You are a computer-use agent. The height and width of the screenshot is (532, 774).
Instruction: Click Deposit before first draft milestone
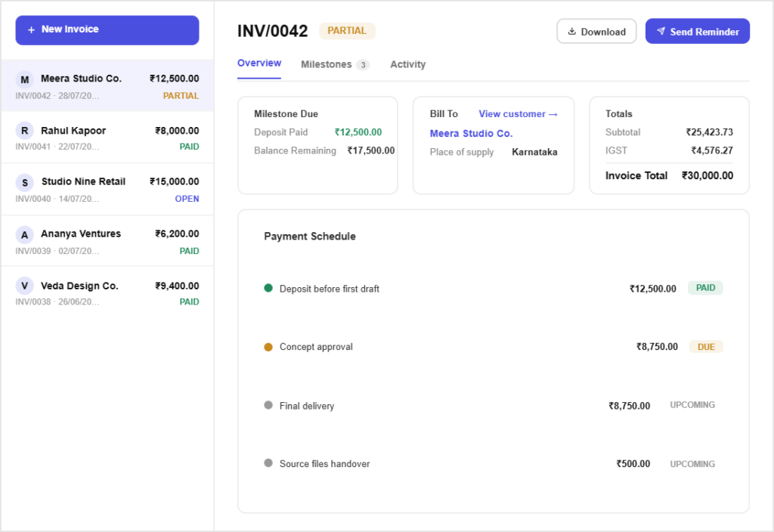tap(330, 289)
